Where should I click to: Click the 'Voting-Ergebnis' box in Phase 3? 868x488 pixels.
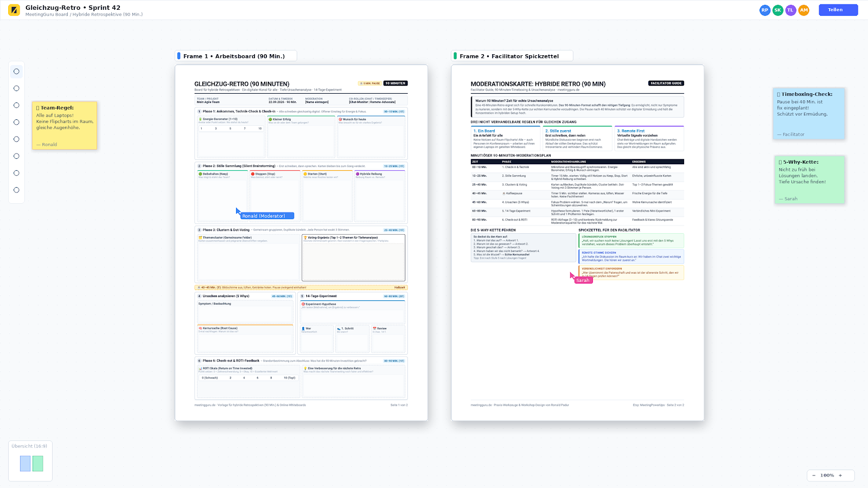(x=353, y=258)
